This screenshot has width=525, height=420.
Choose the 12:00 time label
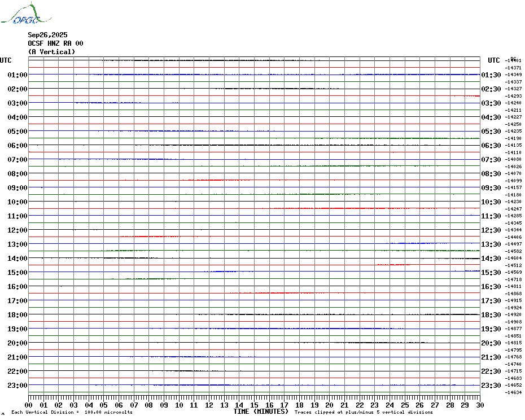coord(17,230)
